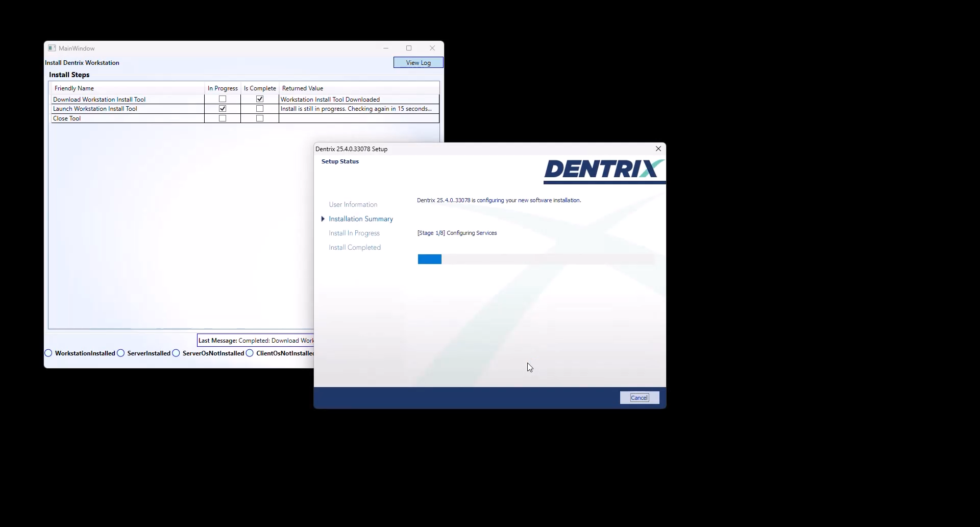Choose the ServerOsNotInstalled radio option
Viewport: 980px width, 527px height.
coord(176,353)
